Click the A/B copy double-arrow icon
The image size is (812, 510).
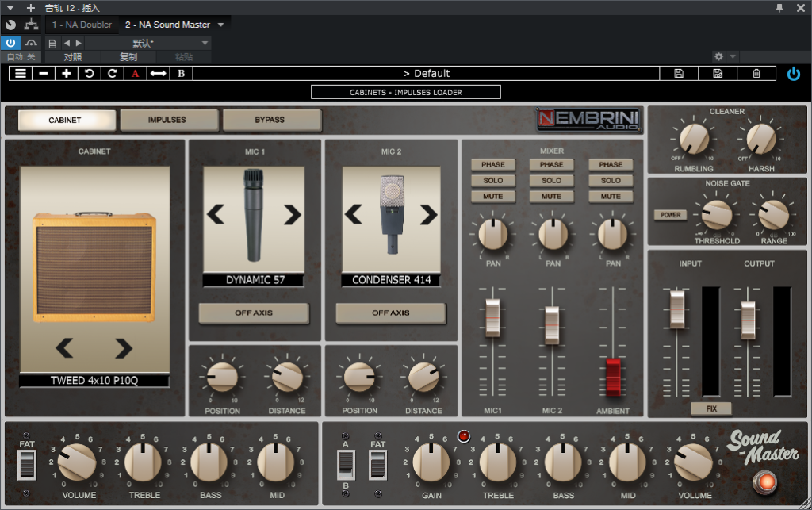point(158,74)
